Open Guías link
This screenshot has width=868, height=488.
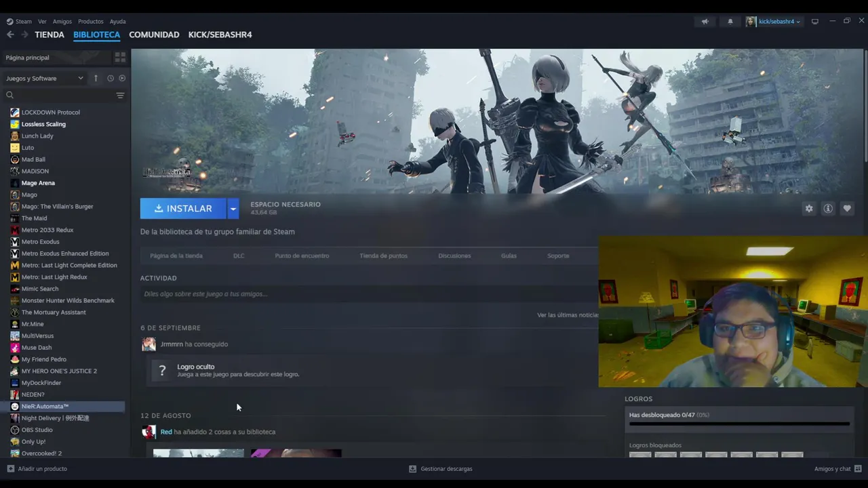[x=509, y=256]
